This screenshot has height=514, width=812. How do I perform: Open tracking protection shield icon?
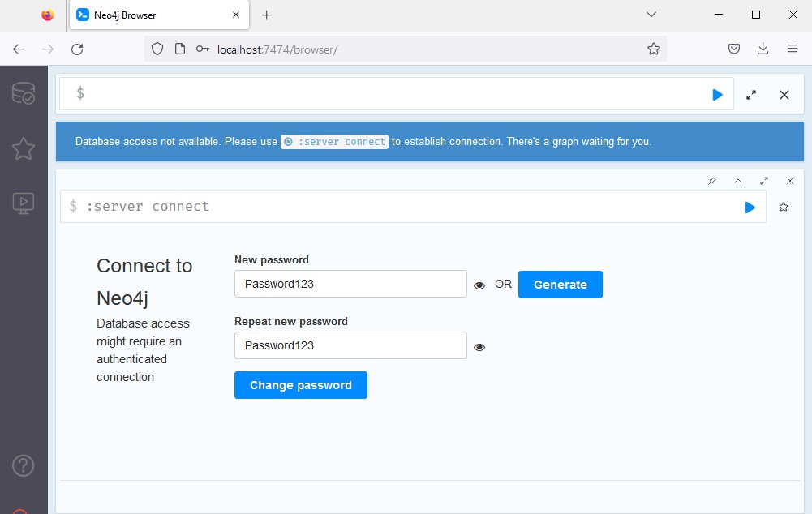coord(157,49)
